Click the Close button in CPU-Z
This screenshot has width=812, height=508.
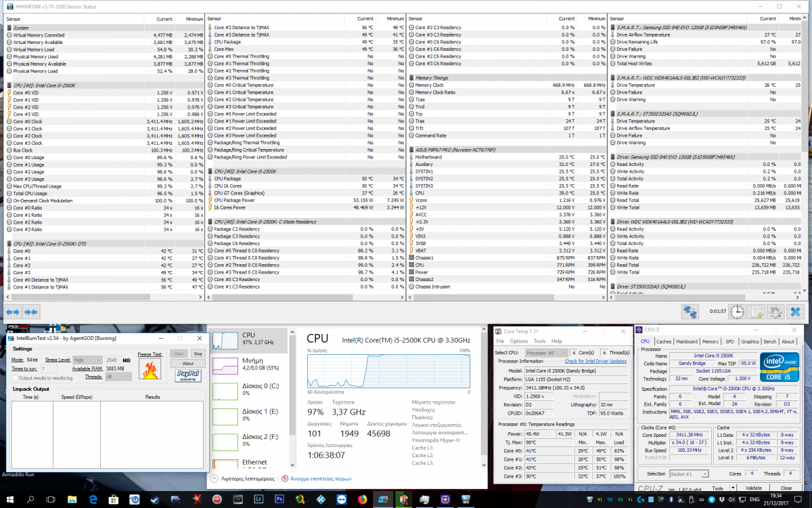786,488
